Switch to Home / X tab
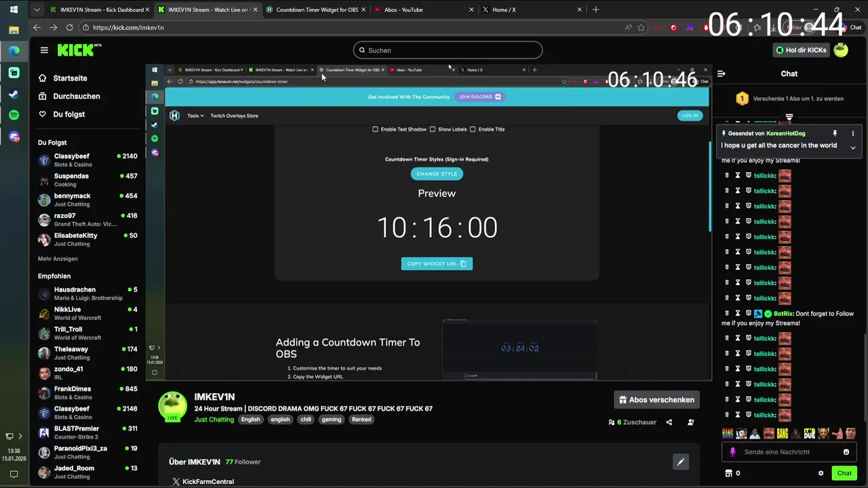Screen dimensions: 868x488 click(x=532, y=9)
